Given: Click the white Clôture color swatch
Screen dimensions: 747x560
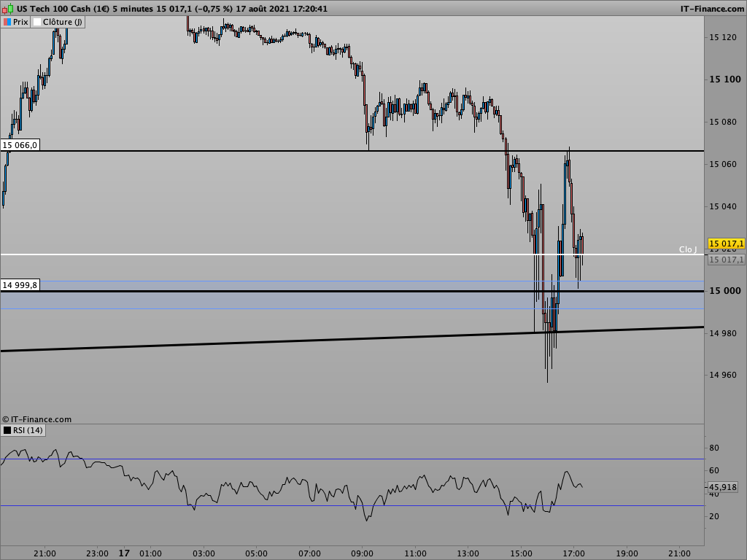Looking at the screenshot, I should [37, 22].
